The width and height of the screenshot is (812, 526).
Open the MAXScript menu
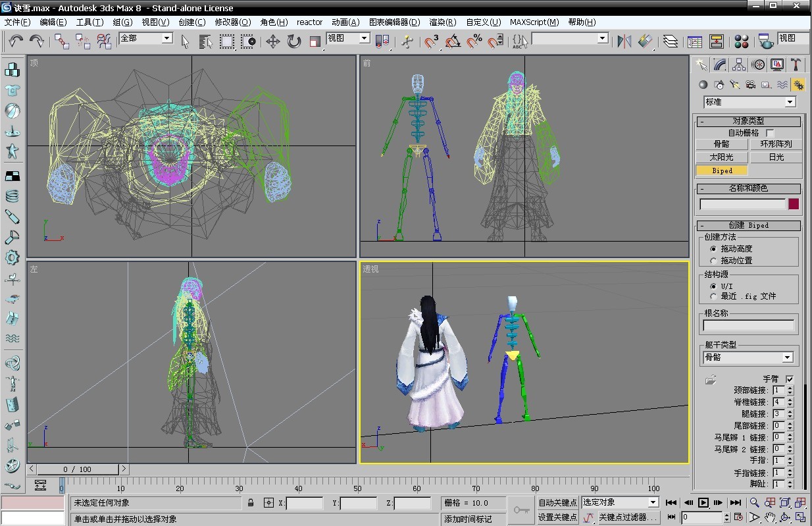coord(534,22)
